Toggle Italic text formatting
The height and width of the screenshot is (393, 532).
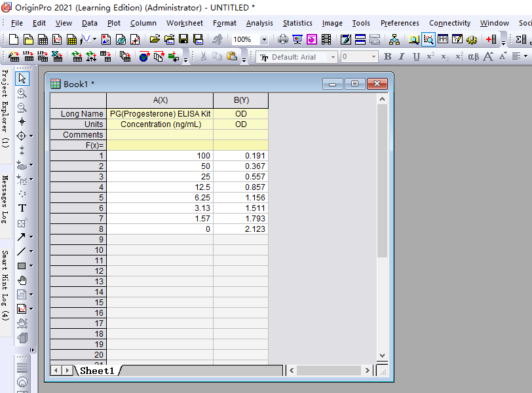(x=402, y=57)
